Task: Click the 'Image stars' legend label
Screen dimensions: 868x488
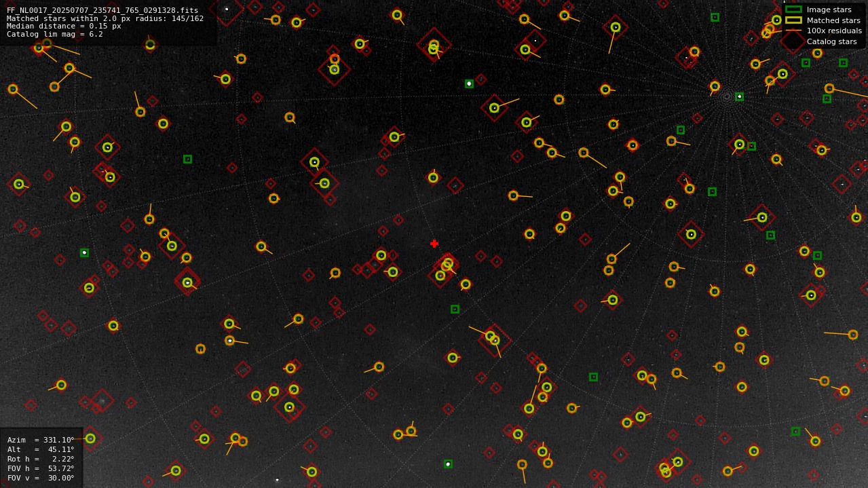Action: tap(829, 10)
